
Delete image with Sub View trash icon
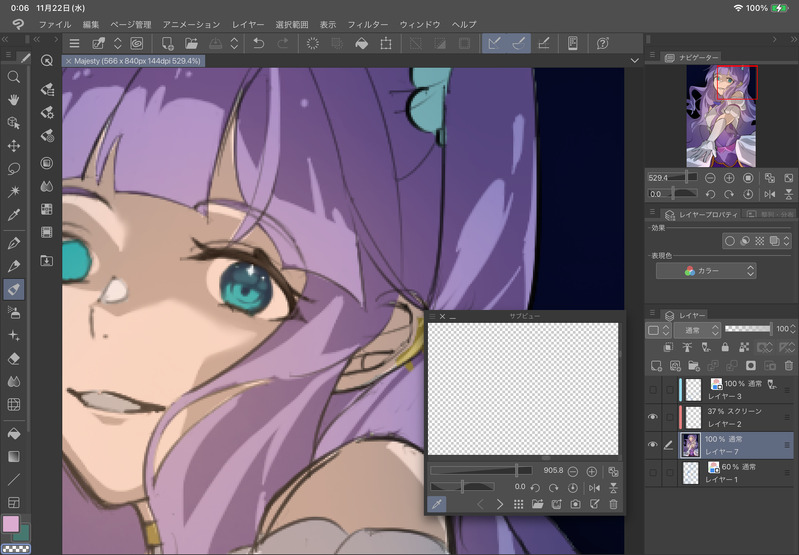614,504
